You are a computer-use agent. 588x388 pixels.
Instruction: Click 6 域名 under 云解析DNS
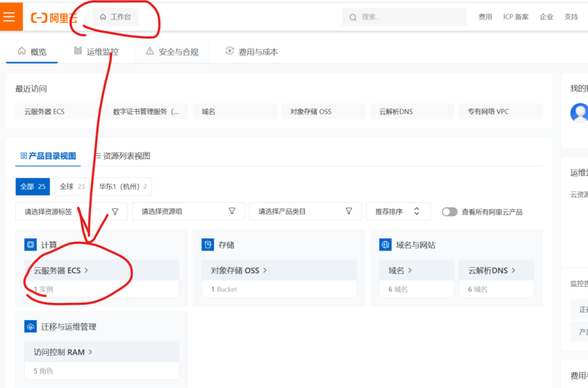(478, 289)
